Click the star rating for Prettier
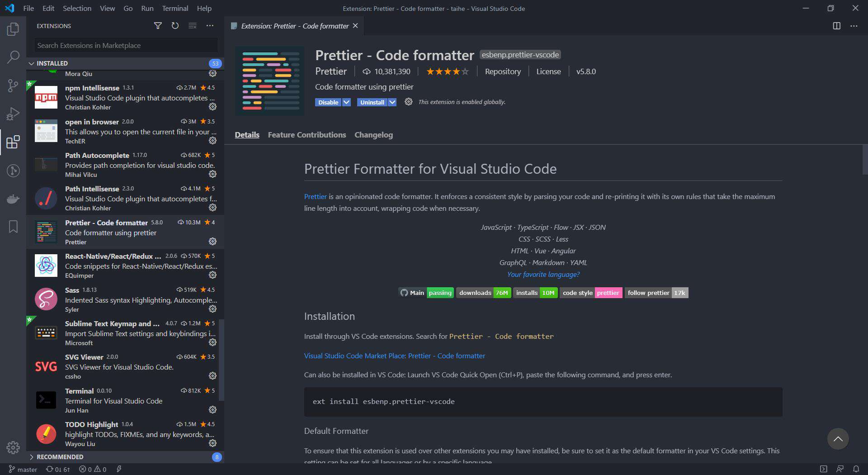The height and width of the screenshot is (475, 868). click(x=448, y=71)
